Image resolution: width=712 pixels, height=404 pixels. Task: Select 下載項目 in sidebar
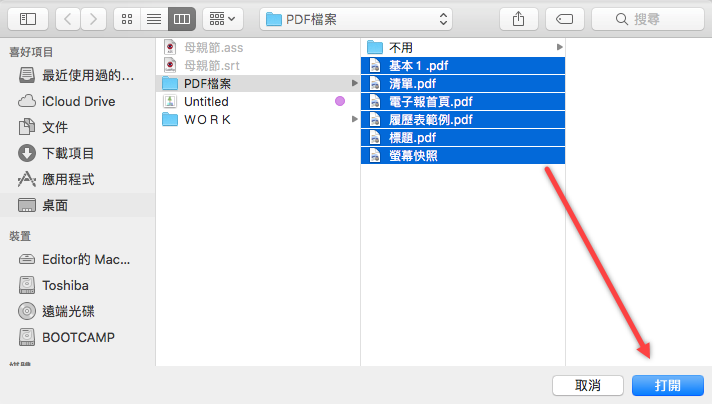point(78,153)
